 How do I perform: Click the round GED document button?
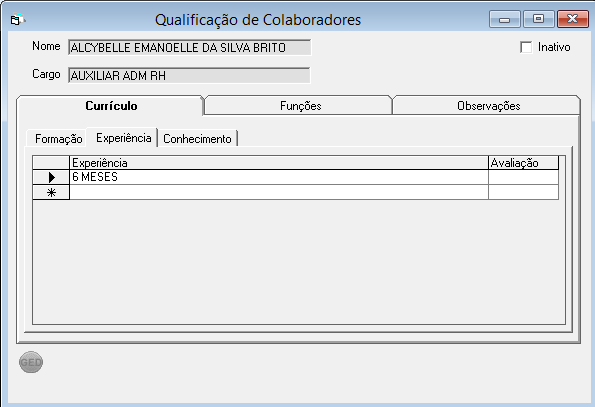31,362
